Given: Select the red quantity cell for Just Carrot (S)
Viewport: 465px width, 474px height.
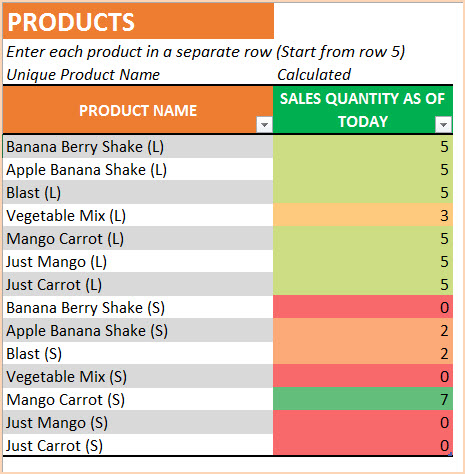Looking at the screenshot, I should tap(363, 445).
